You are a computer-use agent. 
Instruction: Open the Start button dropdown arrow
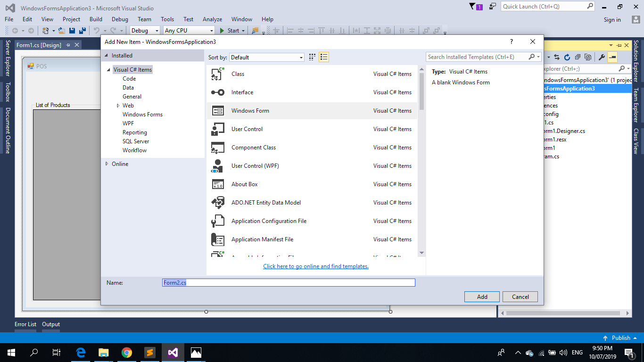click(243, 31)
